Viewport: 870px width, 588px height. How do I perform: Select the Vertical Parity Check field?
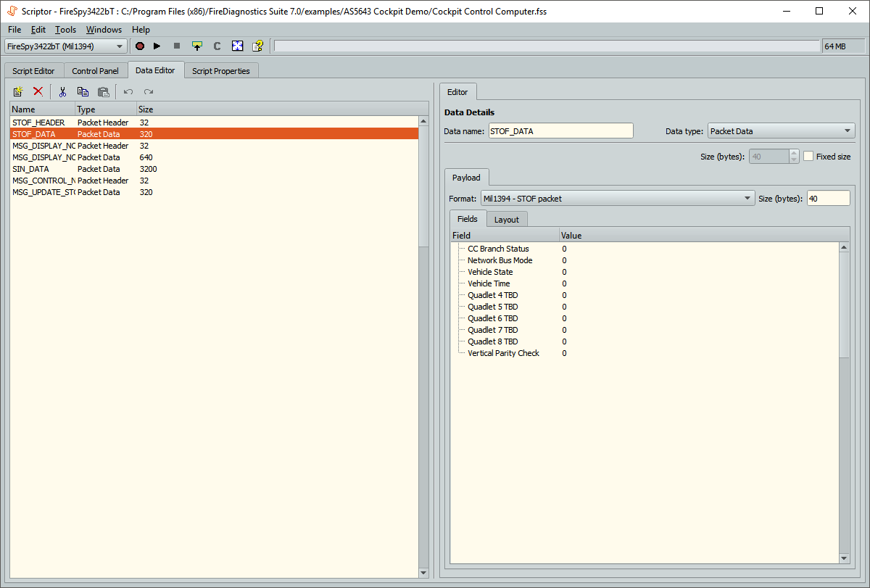pos(503,353)
